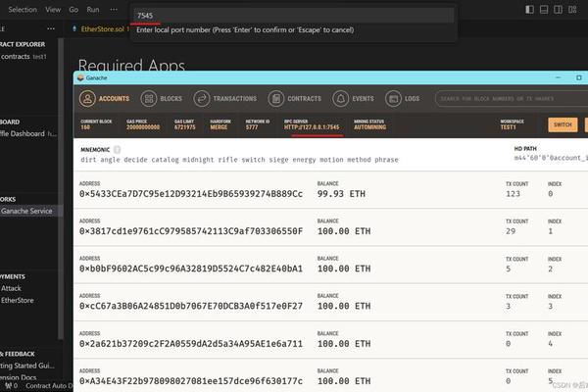This screenshot has height=392, width=588.
Task: Click the address 0xb0bF9602AC5c99c96A32819D5524C7c482E40bA1
Action: click(191, 269)
